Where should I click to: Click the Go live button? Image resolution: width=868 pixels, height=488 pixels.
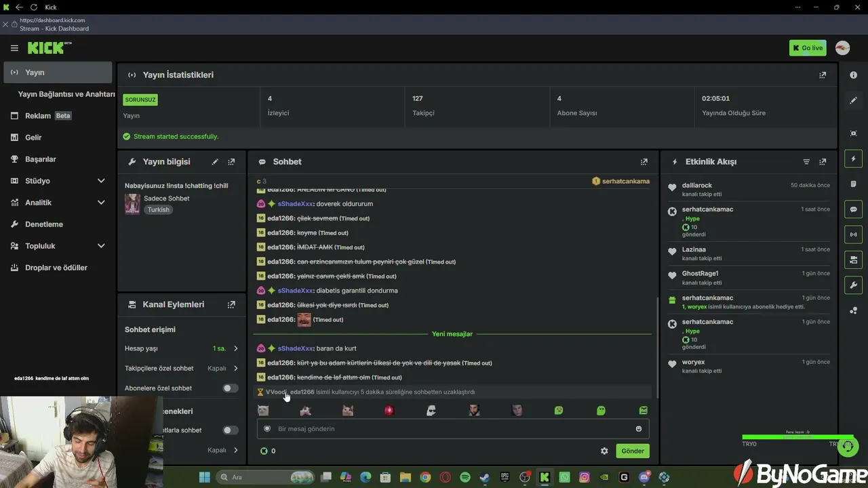807,48
